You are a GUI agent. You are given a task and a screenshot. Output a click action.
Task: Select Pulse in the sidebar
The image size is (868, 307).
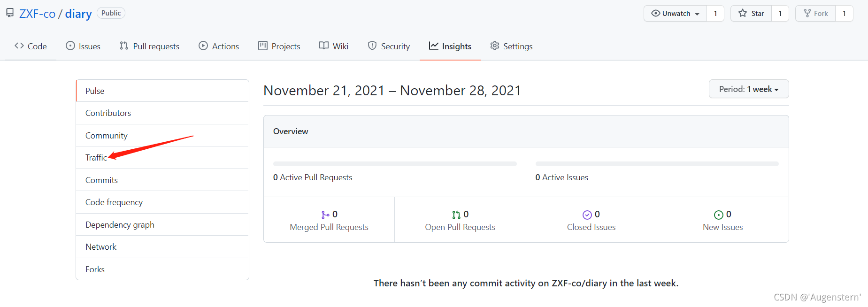coord(162,91)
